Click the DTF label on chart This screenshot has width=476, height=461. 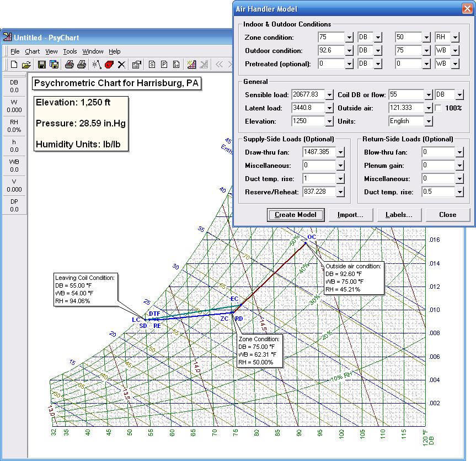[154, 314]
